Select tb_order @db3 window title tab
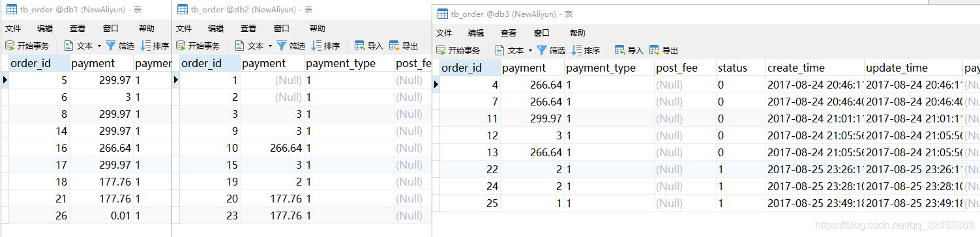Viewport: 980px width, 237px height. (x=505, y=14)
